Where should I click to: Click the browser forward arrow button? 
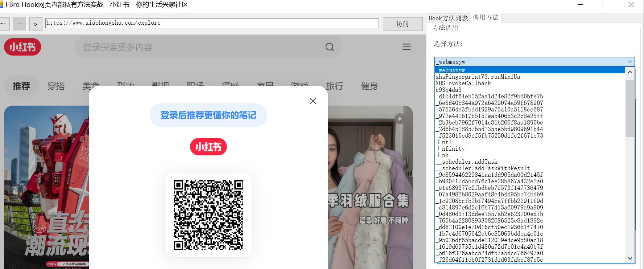(20, 24)
